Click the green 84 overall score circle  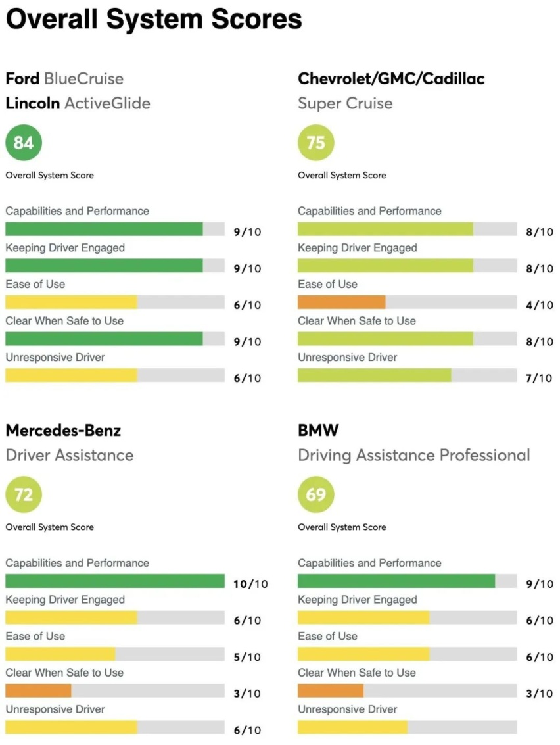24,143
